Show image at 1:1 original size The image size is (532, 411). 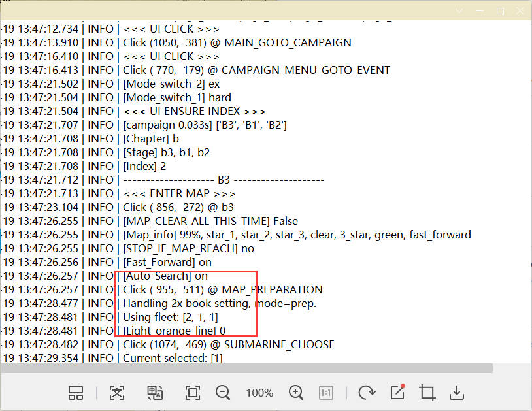[x=325, y=393]
